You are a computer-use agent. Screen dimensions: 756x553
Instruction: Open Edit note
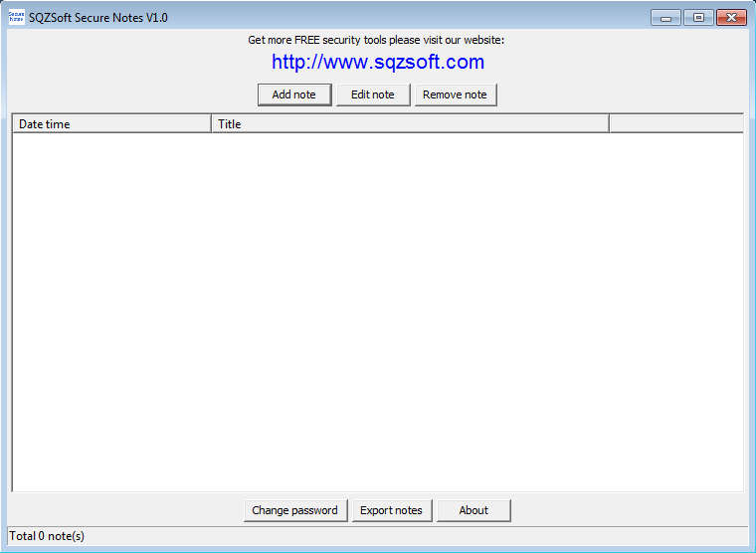click(373, 94)
